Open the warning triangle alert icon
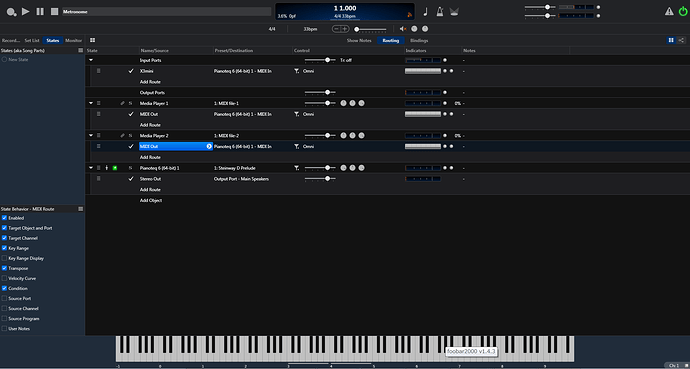This screenshot has width=690, height=369. point(669,11)
